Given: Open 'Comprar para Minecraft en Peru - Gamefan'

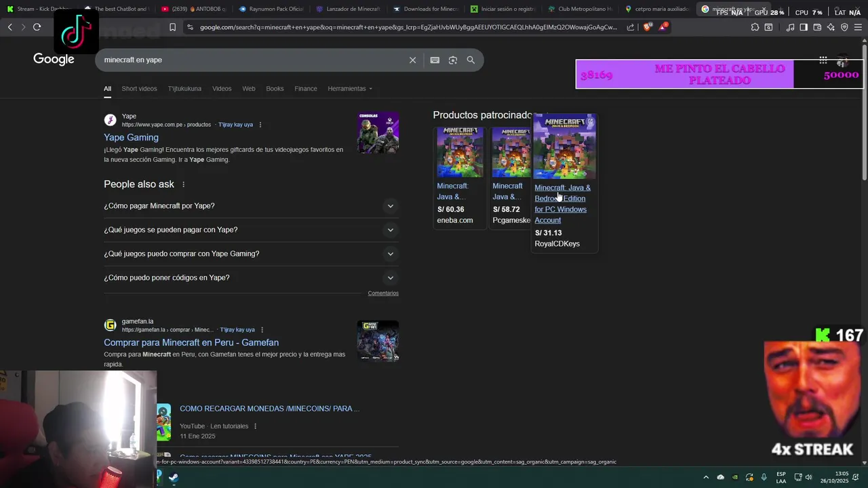Looking at the screenshot, I should pyautogui.click(x=191, y=343).
